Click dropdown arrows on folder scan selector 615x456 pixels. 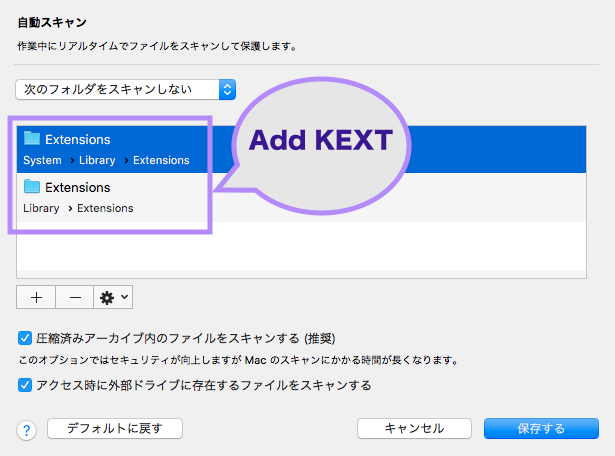(227, 90)
